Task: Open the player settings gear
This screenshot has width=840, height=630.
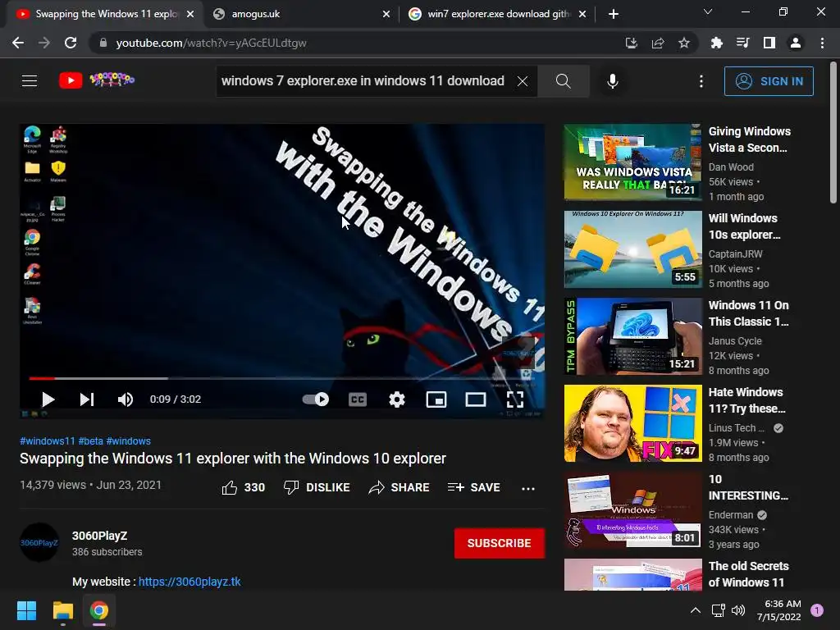Action: (x=397, y=399)
